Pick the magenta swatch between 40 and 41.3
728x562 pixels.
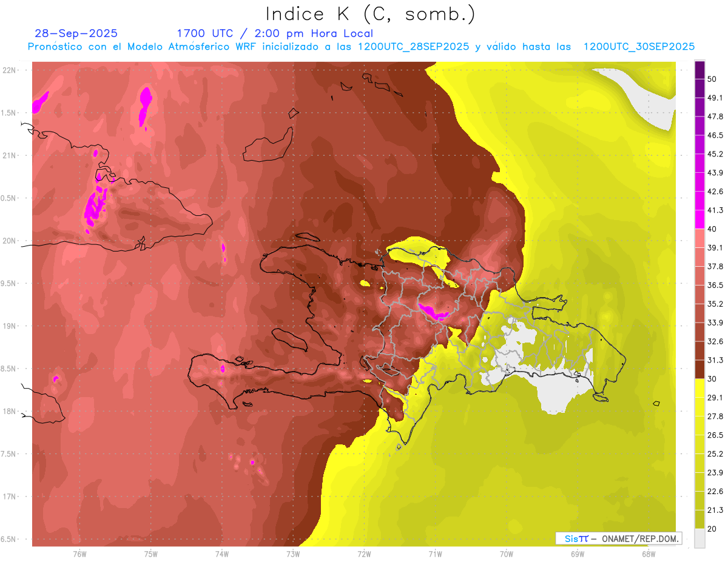pos(699,219)
